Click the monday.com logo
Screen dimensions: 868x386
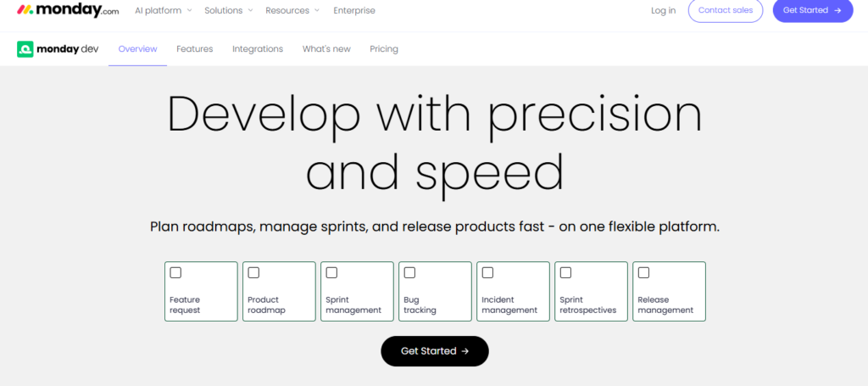click(x=68, y=10)
